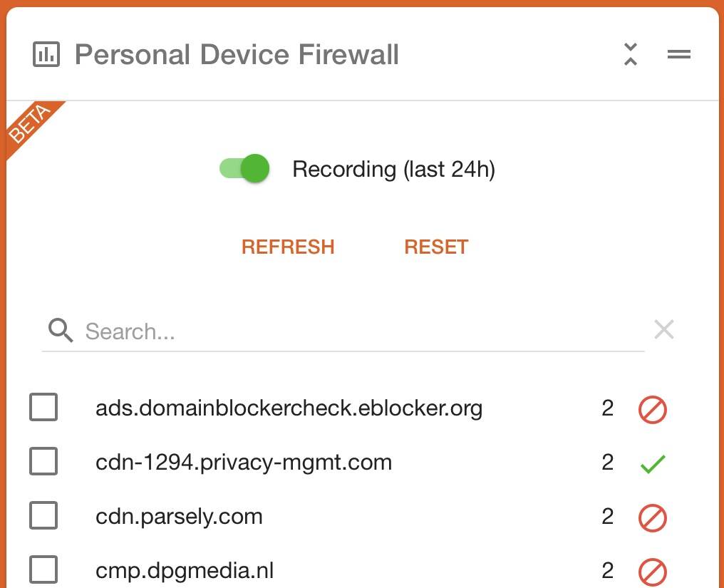
Task: Click the blocked icon for cmp.dpgmedia.nl
Action: click(653, 572)
